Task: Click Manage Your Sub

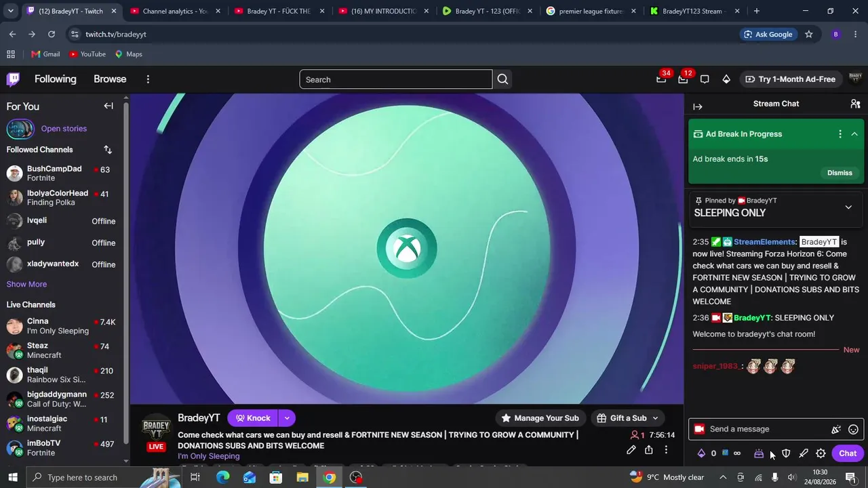Action: (x=540, y=418)
